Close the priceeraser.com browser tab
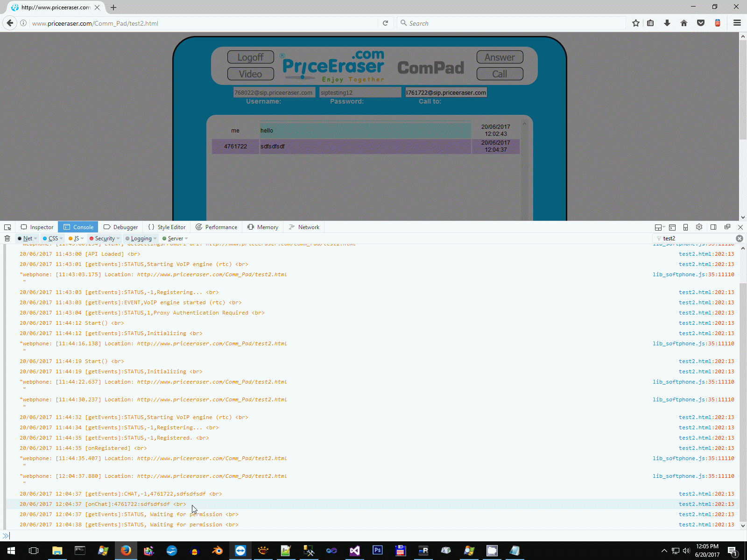Screen dimensions: 747x560 (97, 7)
